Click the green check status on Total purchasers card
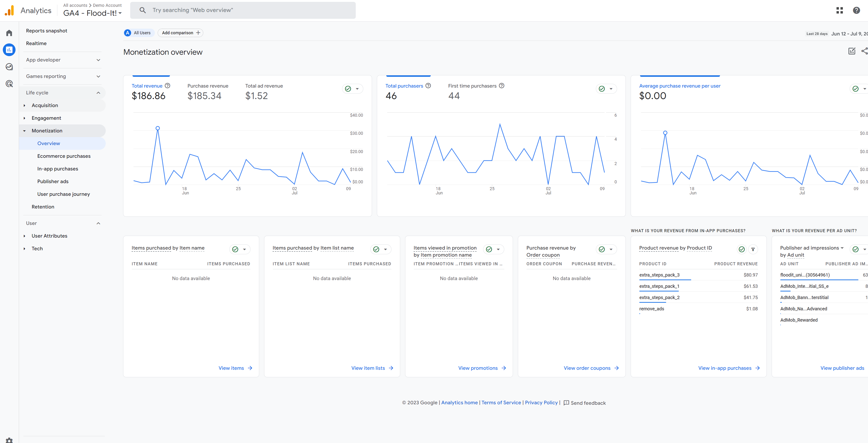Image resolution: width=868 pixels, height=443 pixels. (602, 89)
